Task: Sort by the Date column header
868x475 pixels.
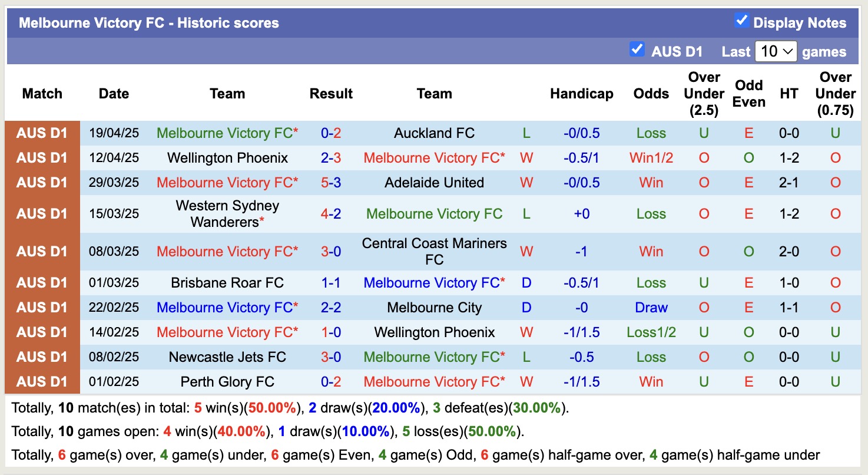Action: coord(113,93)
